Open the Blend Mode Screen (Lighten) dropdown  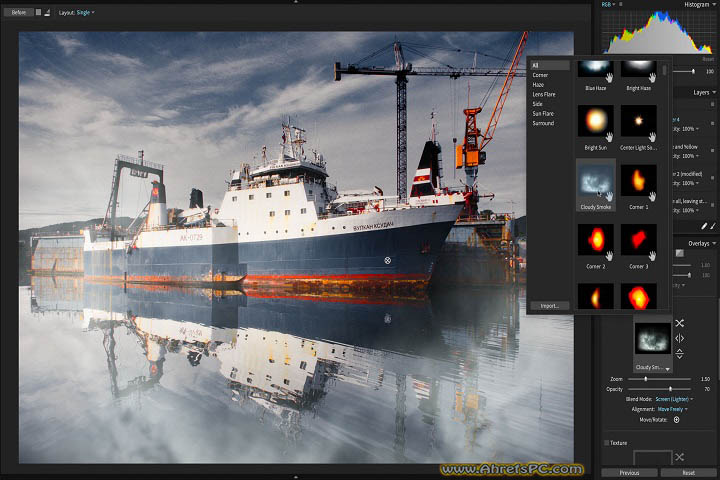click(x=674, y=399)
